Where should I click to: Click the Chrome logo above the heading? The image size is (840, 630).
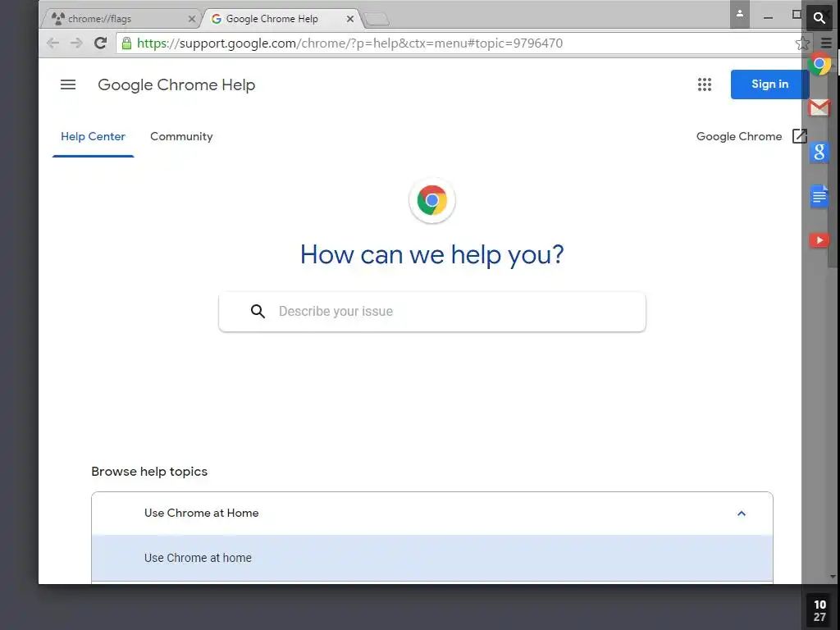tap(431, 200)
